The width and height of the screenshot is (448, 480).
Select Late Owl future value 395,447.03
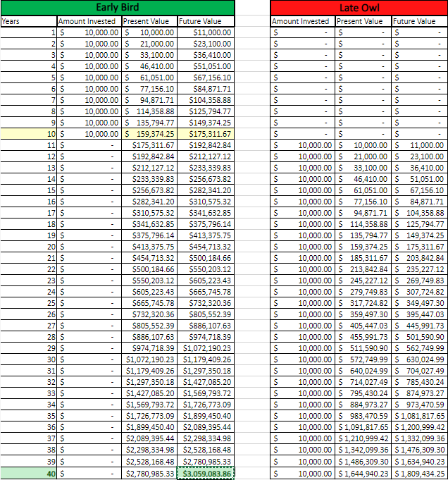(x=420, y=314)
